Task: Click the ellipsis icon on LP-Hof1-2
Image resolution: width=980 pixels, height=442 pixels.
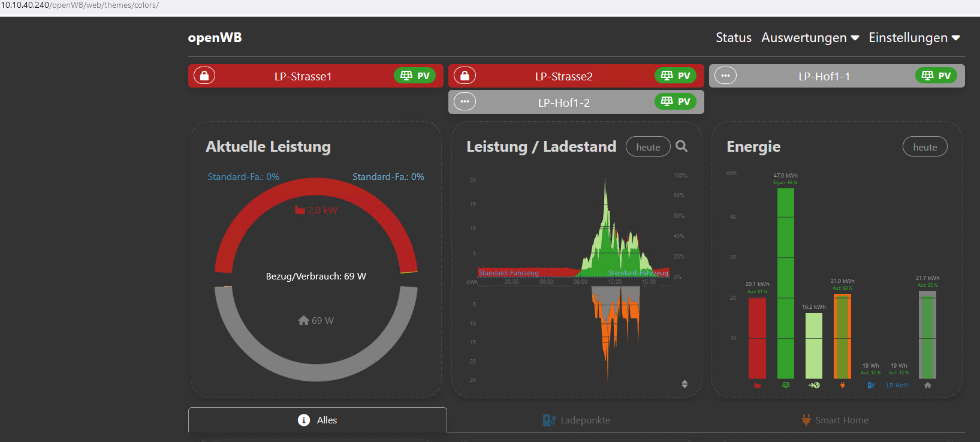Action: pos(465,101)
